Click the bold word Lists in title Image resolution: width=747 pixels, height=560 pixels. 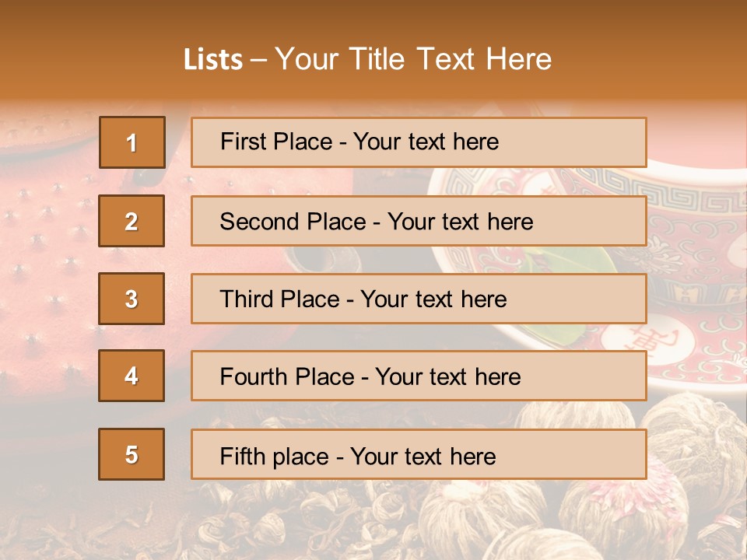point(213,60)
